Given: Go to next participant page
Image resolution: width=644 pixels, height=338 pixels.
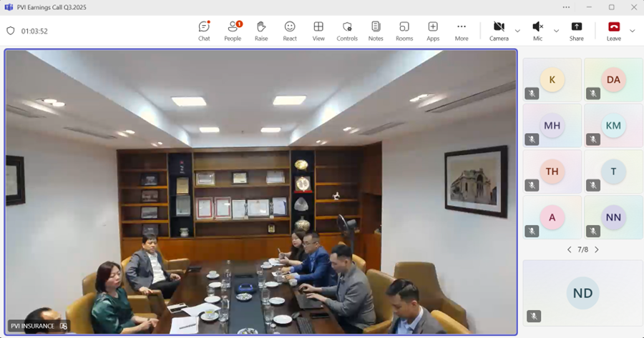Looking at the screenshot, I should tap(597, 249).
